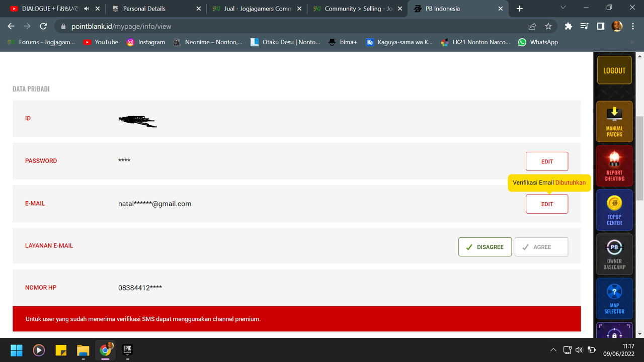
Task: Edit the password with its EDIT button
Action: click(x=547, y=161)
